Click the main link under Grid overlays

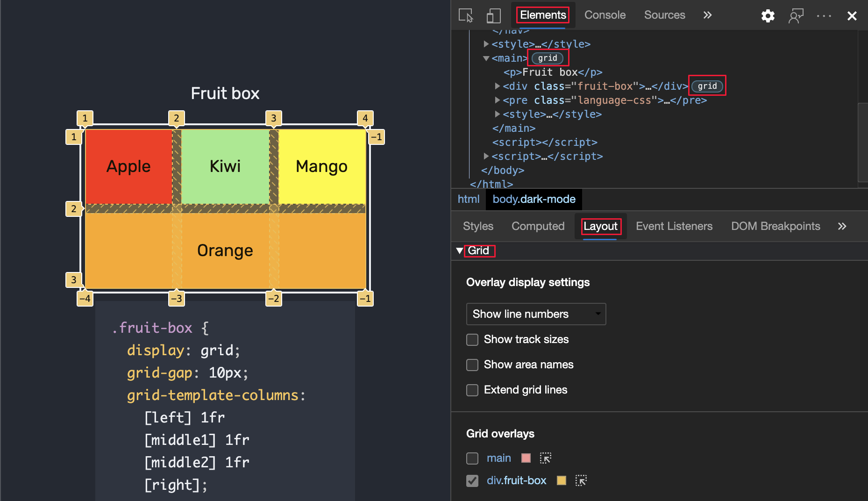(498, 458)
